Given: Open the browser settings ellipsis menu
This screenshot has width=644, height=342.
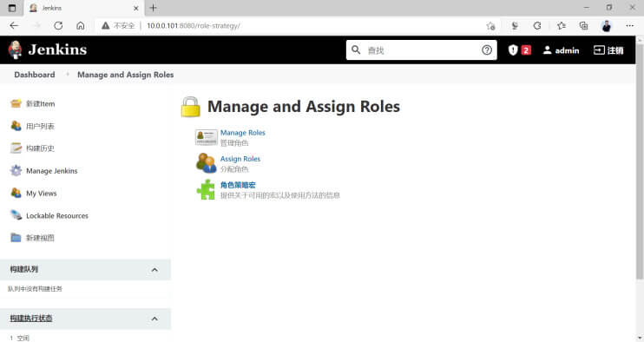Looking at the screenshot, I should click(x=629, y=25).
